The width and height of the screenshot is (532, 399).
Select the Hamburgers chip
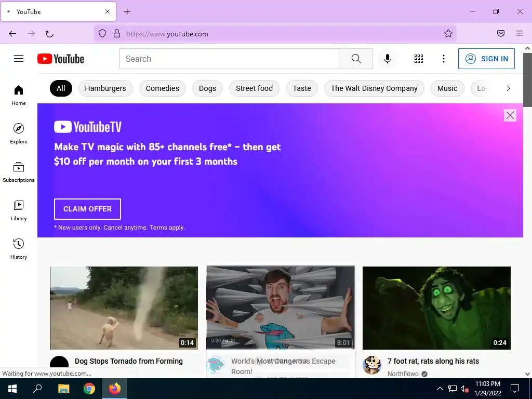105,88
